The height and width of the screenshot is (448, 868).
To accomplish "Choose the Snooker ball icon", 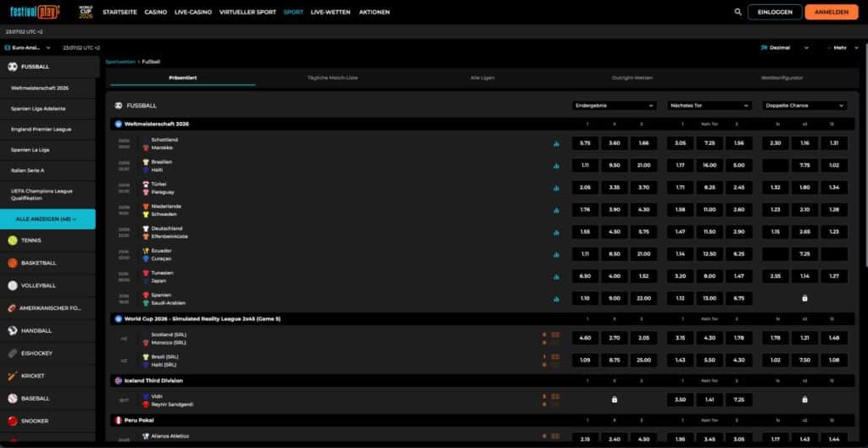I will 12,421.
